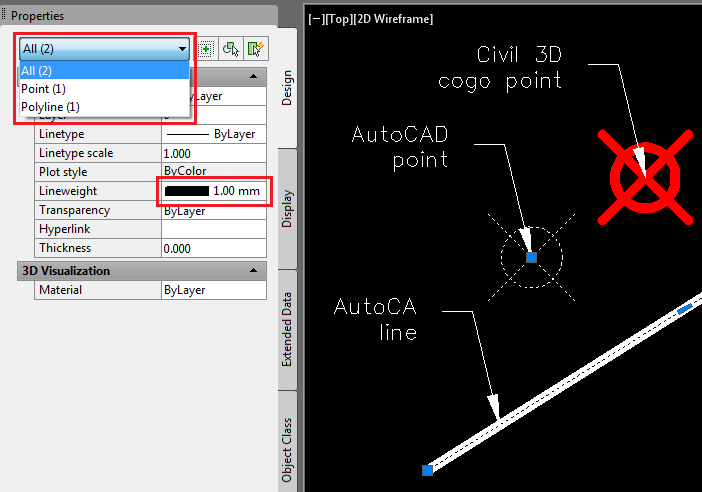Select the red Civil 3D cogo point
This screenshot has height=492, width=702.
click(645, 177)
